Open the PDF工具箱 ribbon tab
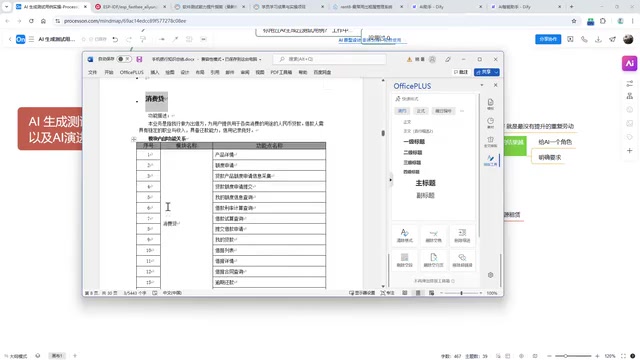The image size is (640, 360). point(281,72)
